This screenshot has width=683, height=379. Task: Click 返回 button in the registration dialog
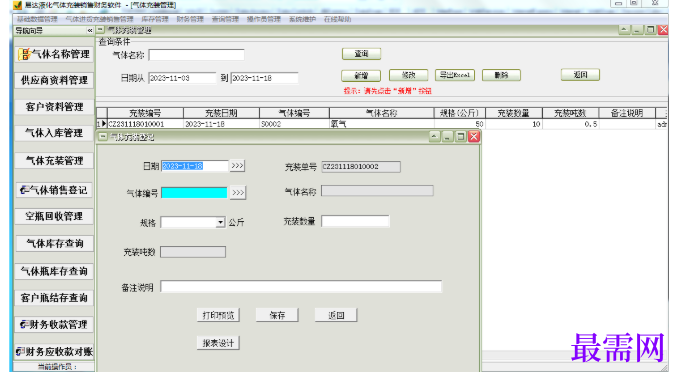click(x=336, y=315)
